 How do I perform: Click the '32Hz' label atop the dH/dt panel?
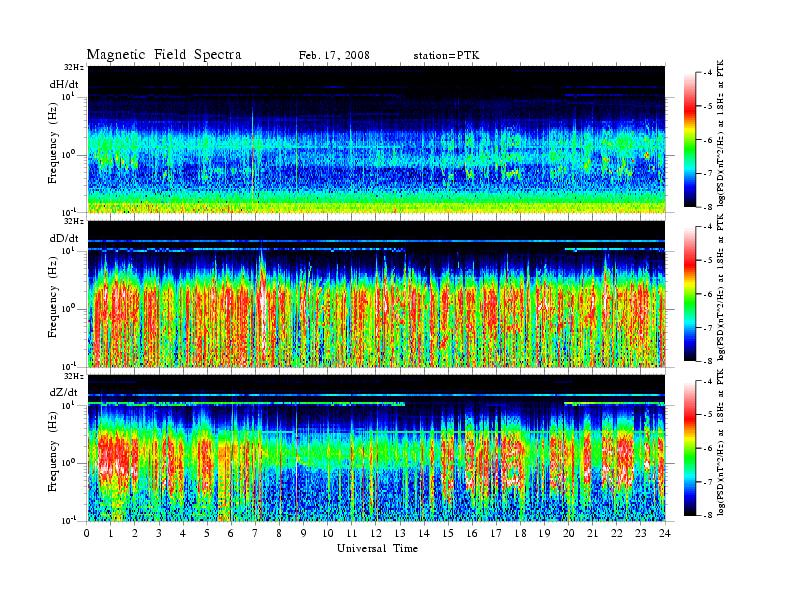(x=74, y=67)
